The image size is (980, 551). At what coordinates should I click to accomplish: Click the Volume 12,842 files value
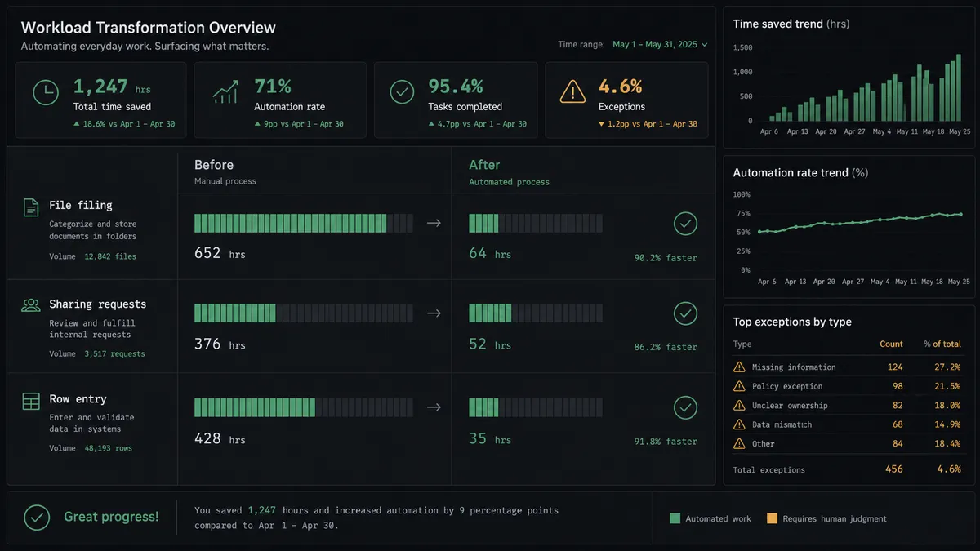[110, 256]
